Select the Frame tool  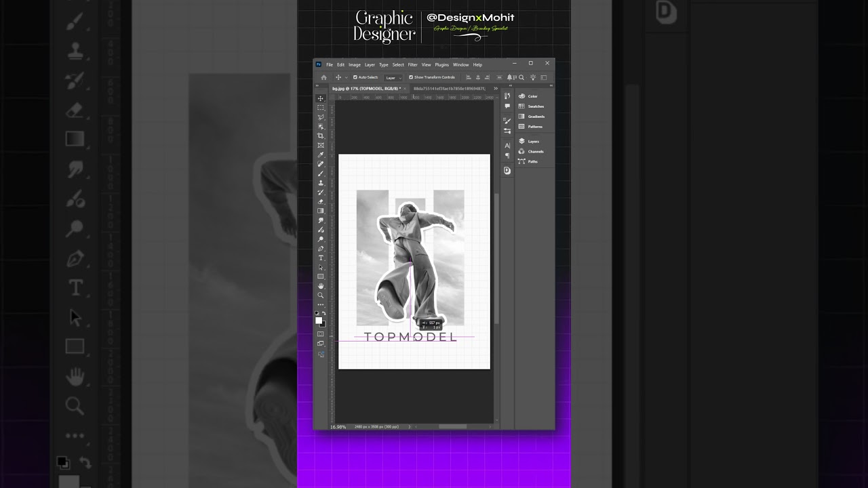point(321,145)
